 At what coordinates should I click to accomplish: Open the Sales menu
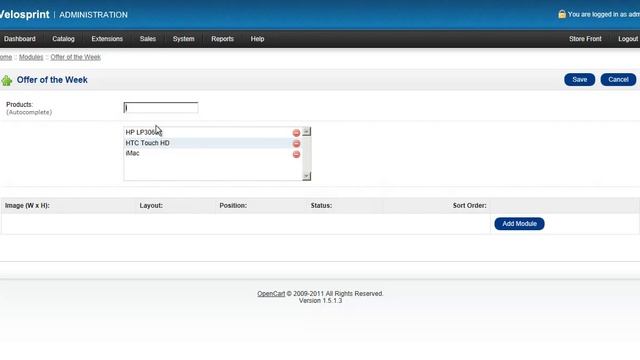point(148,39)
